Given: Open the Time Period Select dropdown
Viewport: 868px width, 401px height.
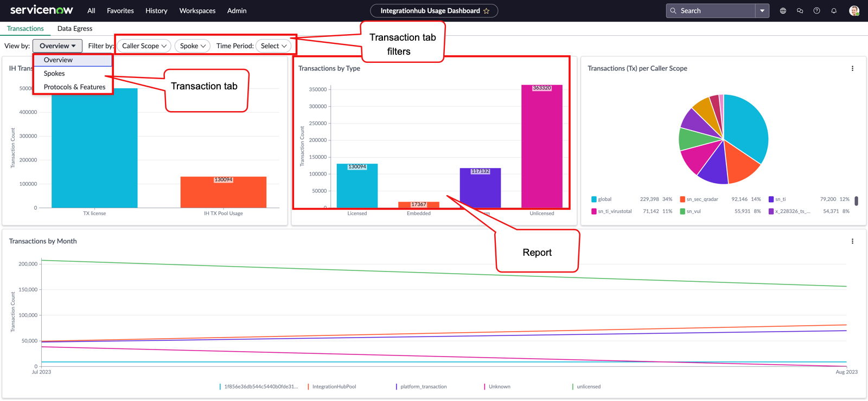Looking at the screenshot, I should pos(273,46).
